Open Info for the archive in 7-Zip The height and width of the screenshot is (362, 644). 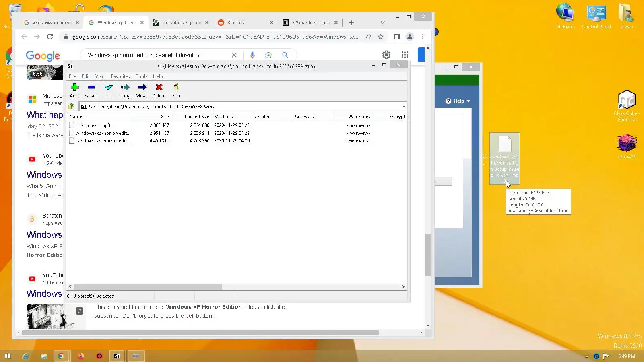pyautogui.click(x=175, y=90)
